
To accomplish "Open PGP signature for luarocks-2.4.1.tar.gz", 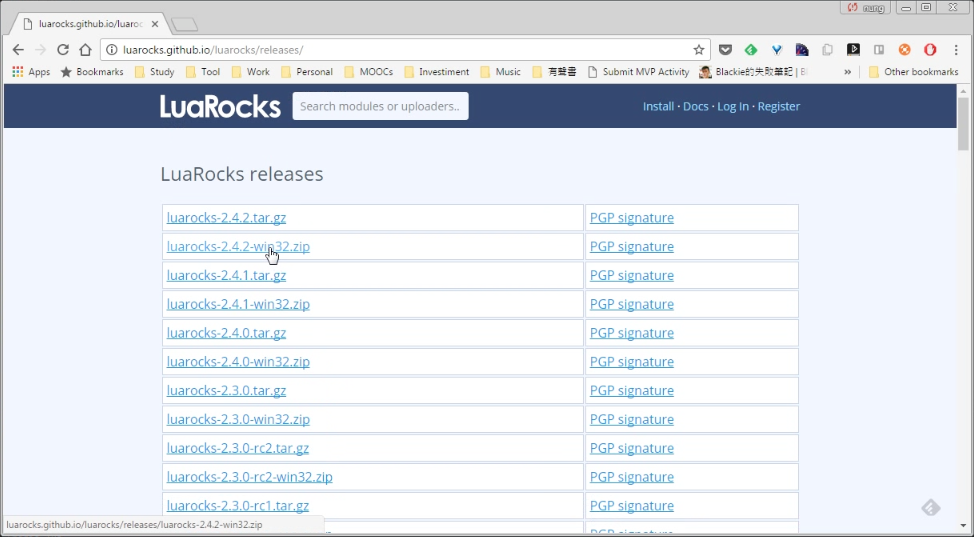I will (632, 275).
